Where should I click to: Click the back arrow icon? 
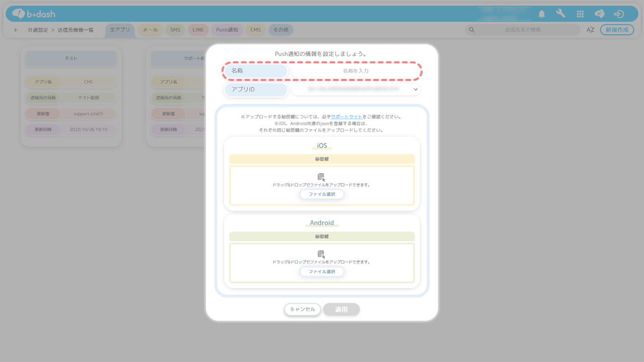pos(16,30)
